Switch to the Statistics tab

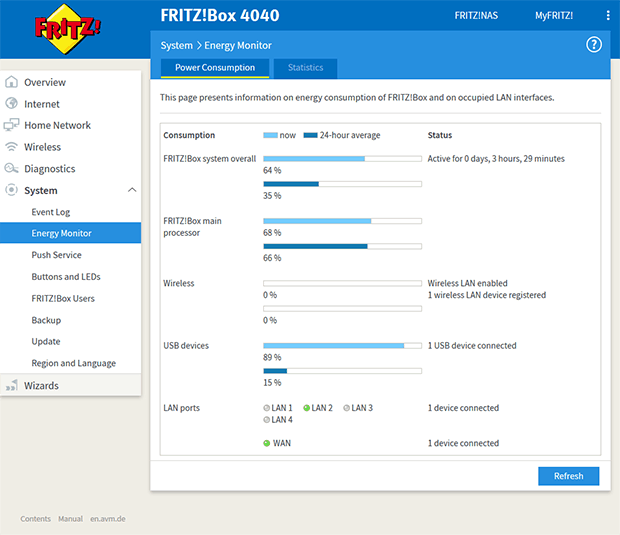pyautogui.click(x=305, y=68)
